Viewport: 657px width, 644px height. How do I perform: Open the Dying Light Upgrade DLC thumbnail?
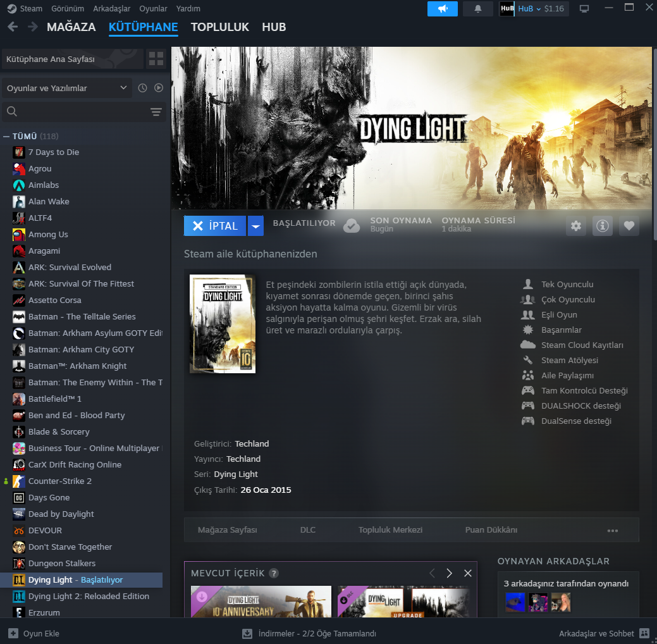[403, 602]
